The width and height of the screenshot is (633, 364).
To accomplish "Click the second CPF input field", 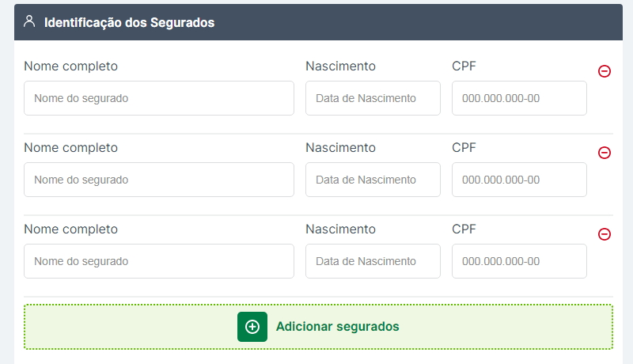I will 519,180.
